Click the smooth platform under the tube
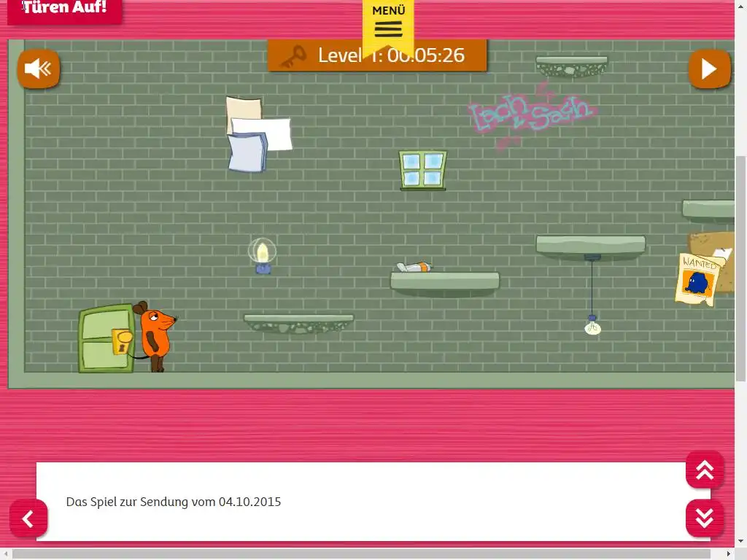This screenshot has height=560, width=747. (445, 284)
